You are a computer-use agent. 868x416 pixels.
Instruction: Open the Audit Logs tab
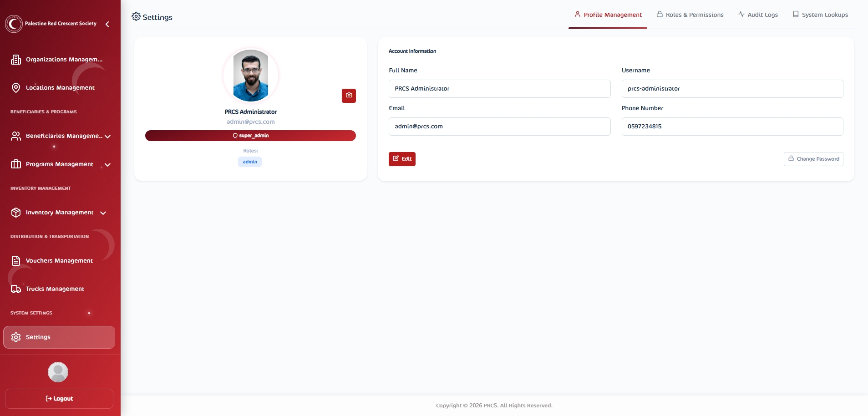(x=758, y=15)
